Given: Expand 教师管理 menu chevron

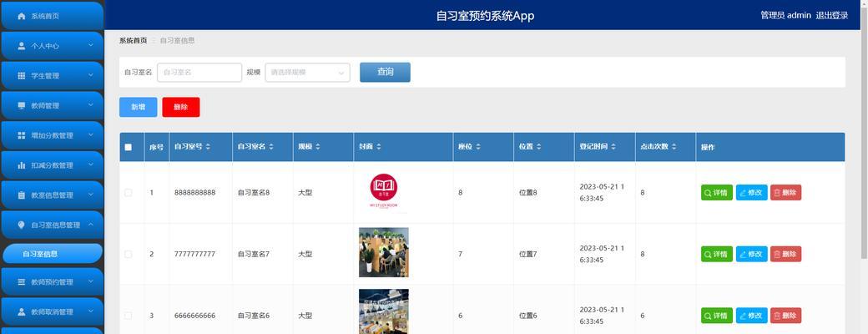Looking at the screenshot, I should (91, 105).
